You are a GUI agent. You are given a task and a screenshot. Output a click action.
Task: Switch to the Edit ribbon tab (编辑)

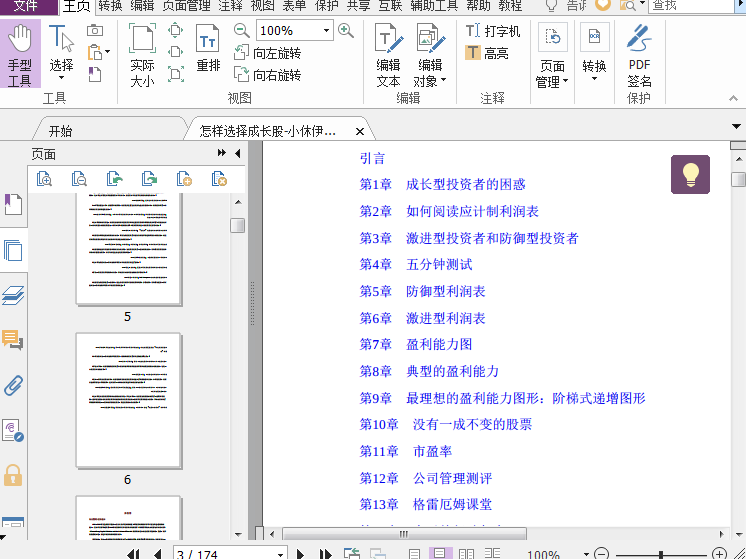click(142, 6)
